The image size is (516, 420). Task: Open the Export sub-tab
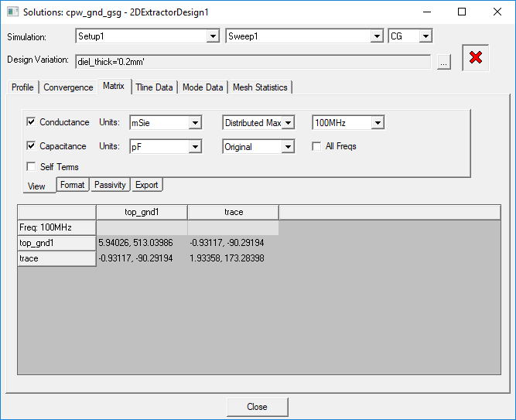click(x=146, y=185)
